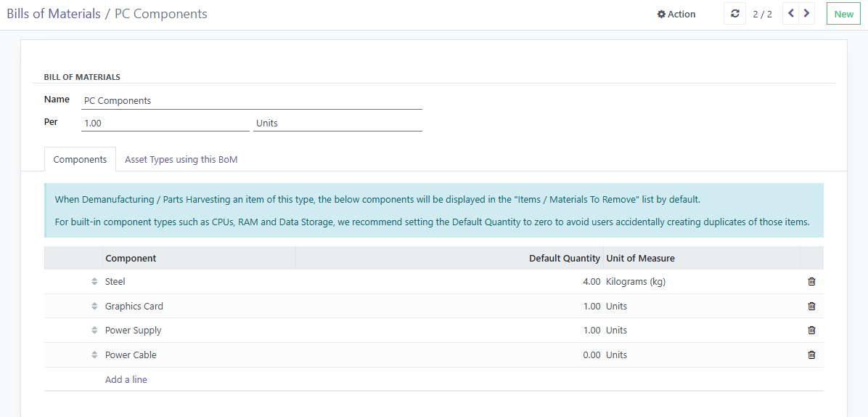
Task: Go to the previous record
Action: pyautogui.click(x=791, y=14)
